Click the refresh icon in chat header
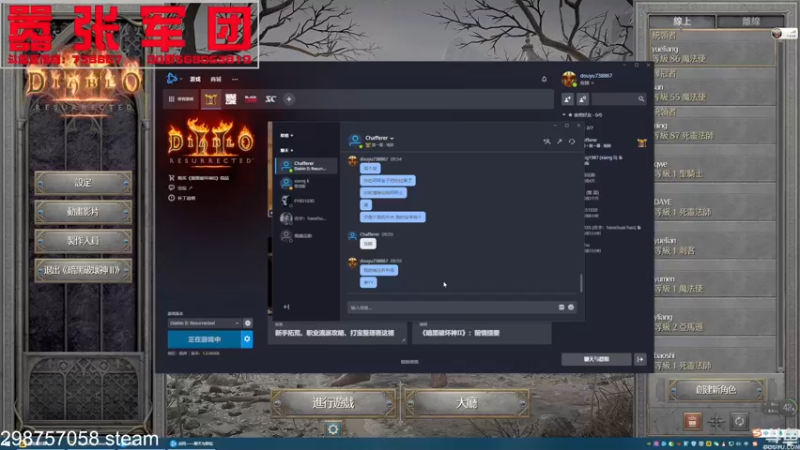The width and height of the screenshot is (800, 450). tap(572, 141)
